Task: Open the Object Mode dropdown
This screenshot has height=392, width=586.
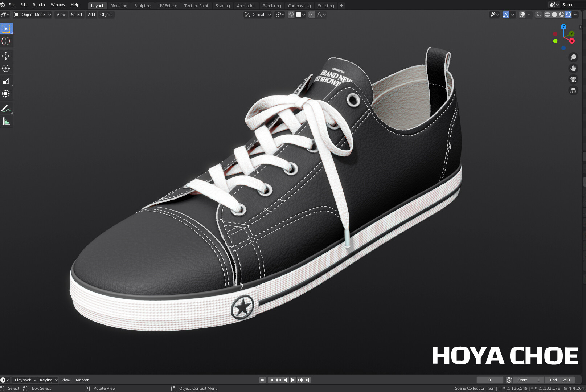Action: point(32,15)
